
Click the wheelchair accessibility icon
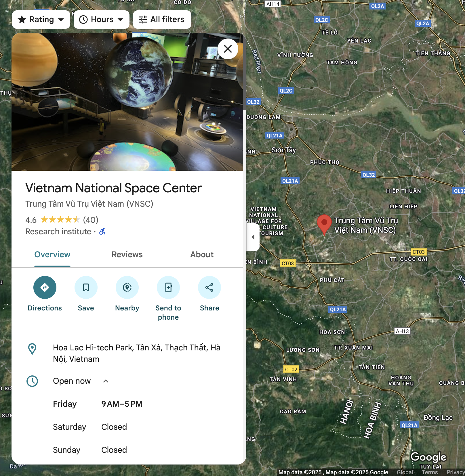coord(102,231)
